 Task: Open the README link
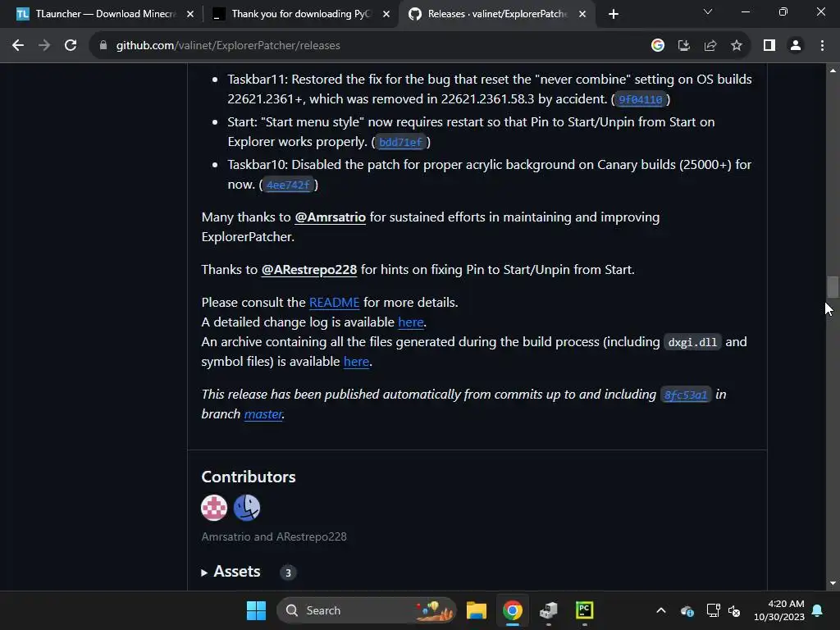[335, 303]
